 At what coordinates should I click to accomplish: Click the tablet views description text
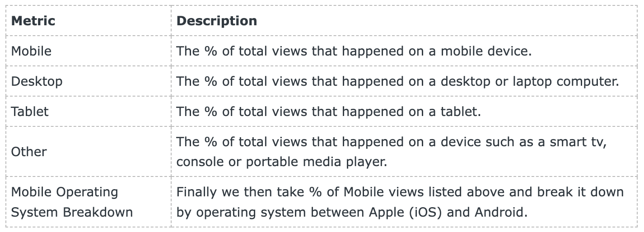pyautogui.click(x=329, y=111)
